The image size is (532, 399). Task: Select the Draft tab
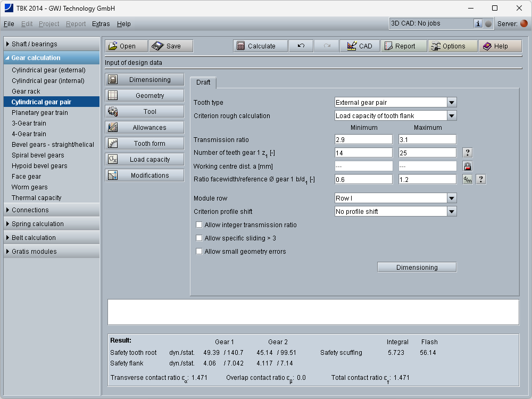pos(203,82)
